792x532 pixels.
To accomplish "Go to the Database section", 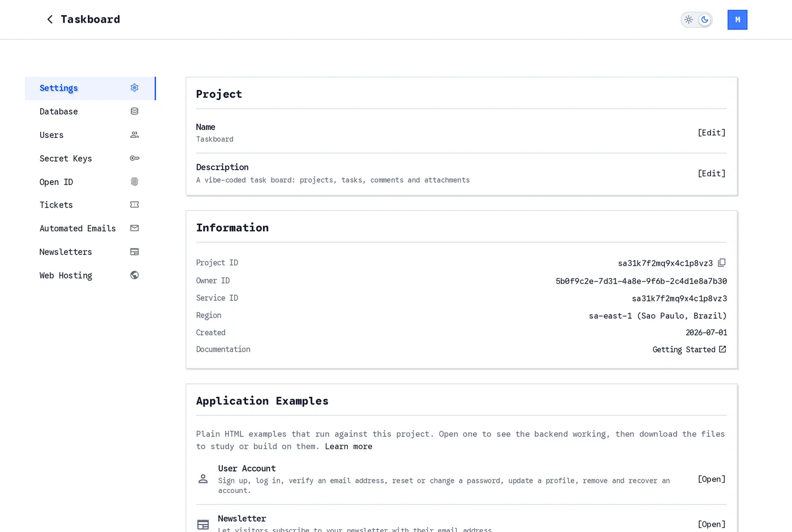I will pos(90,111).
